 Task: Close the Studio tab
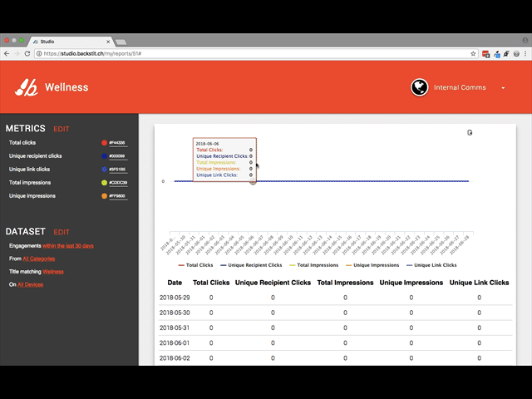[x=108, y=42]
